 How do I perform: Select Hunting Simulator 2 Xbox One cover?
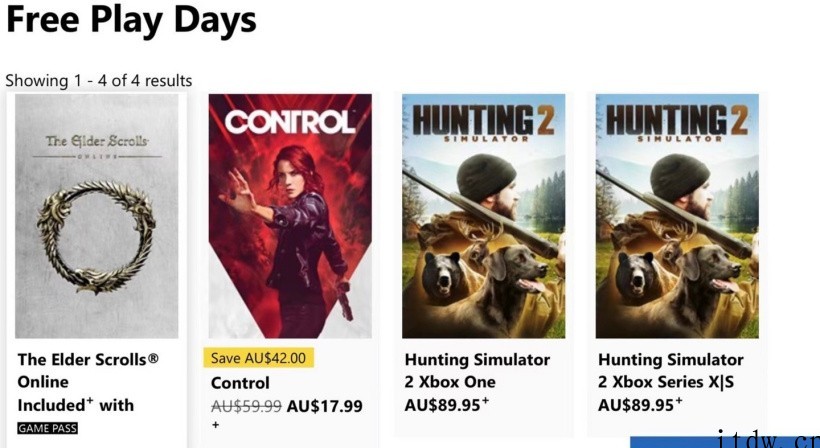click(x=484, y=216)
